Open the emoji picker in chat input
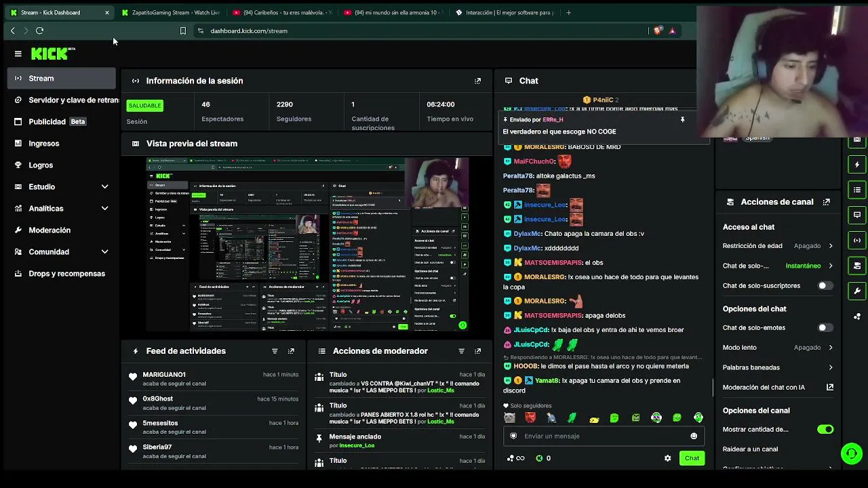Viewport: 868px width, 488px height. click(694, 436)
